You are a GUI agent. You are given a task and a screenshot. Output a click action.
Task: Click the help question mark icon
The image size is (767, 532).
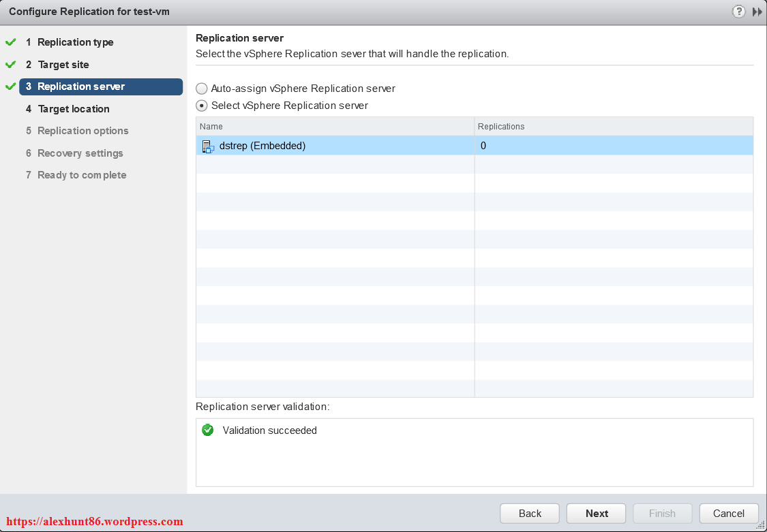[738, 12]
